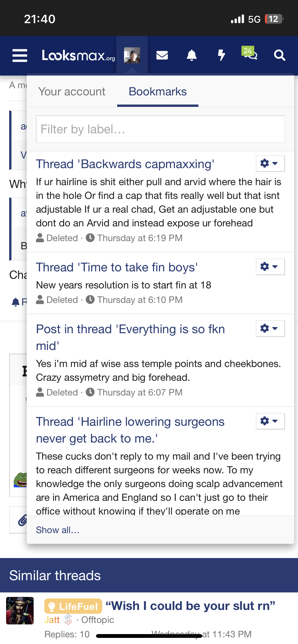Open Jatt's avatar thumbnail in similar threads
298x644 pixels.
coord(20,611)
